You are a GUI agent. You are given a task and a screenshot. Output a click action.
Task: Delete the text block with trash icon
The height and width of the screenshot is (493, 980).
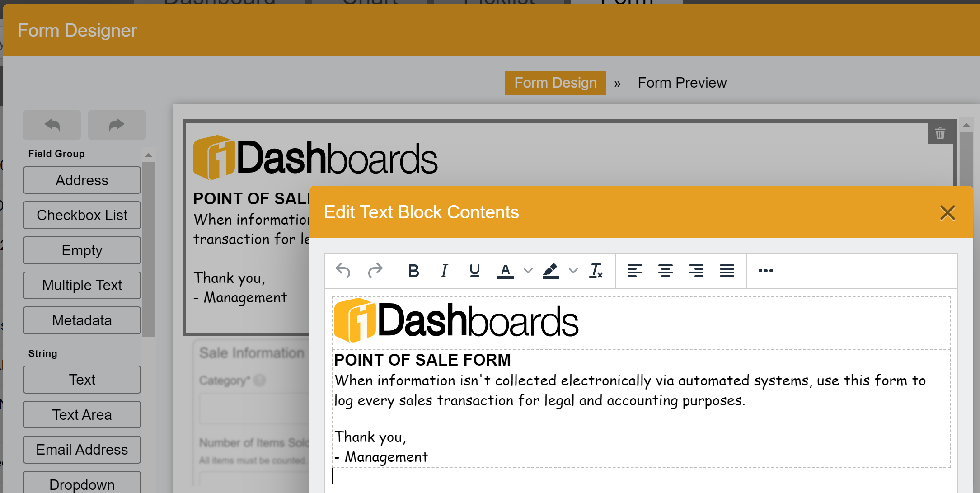940,133
